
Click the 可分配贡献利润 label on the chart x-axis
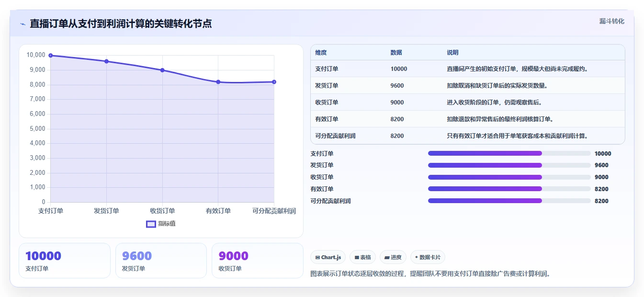(x=274, y=211)
